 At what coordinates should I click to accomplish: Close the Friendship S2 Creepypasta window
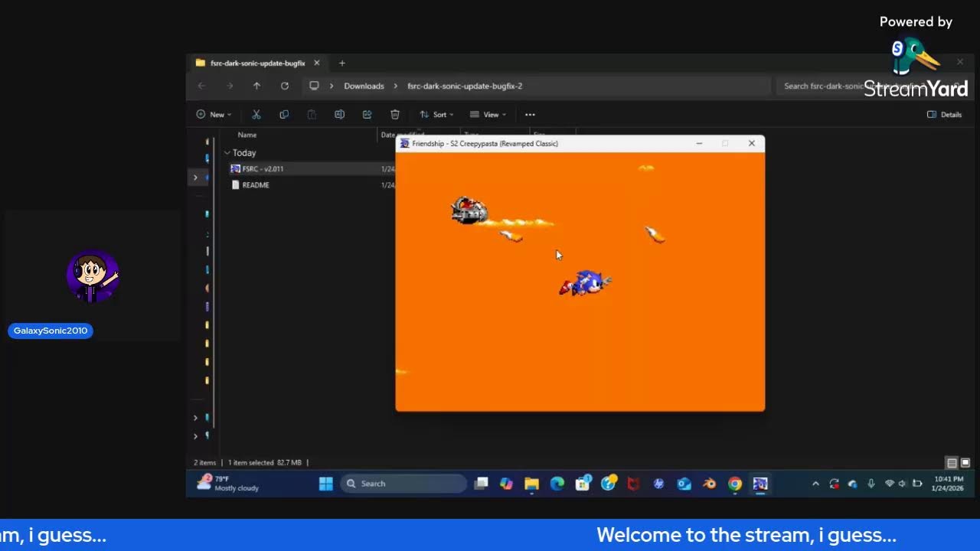[x=752, y=143]
